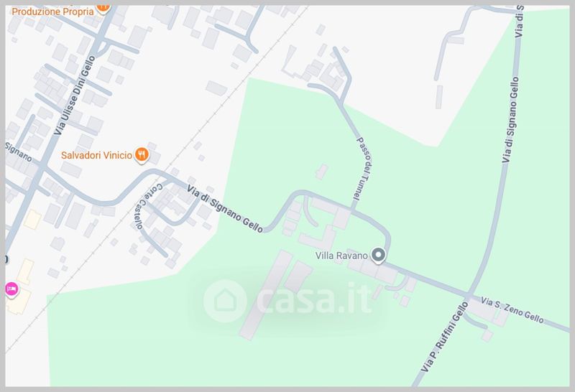
Task: Open the Produzione Propria restaurant marker
Action: click(103, 8)
